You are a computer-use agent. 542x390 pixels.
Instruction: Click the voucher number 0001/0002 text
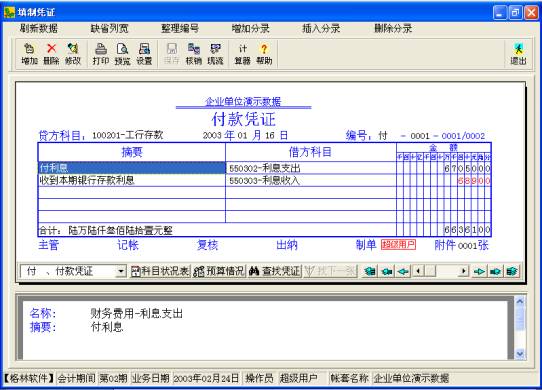pyautogui.click(x=463, y=136)
